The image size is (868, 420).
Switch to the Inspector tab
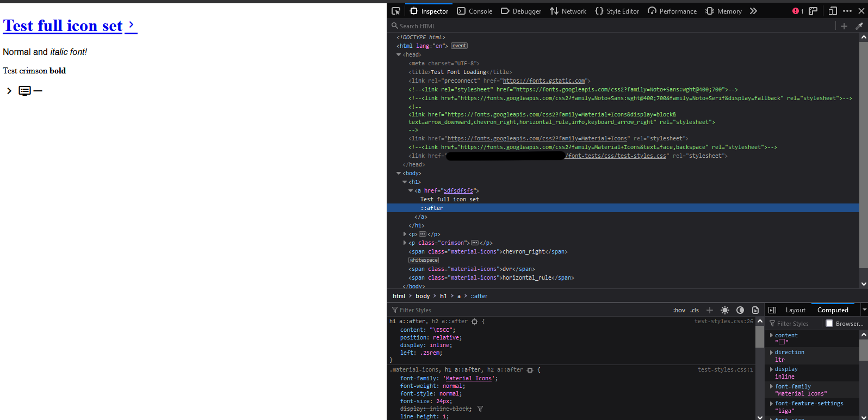(429, 11)
